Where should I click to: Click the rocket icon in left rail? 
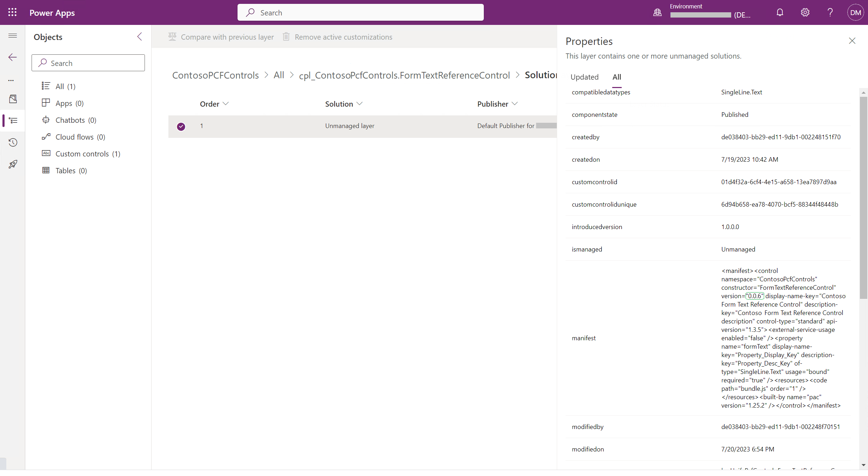pos(13,164)
